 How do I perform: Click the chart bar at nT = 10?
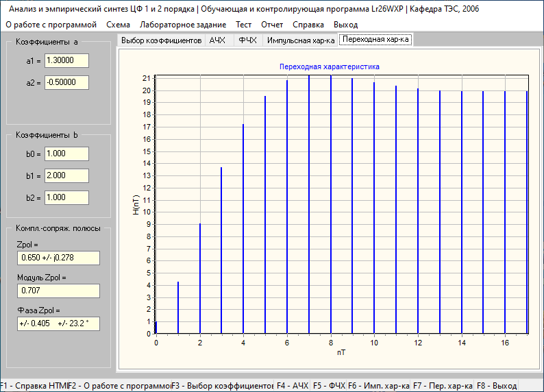(x=374, y=208)
